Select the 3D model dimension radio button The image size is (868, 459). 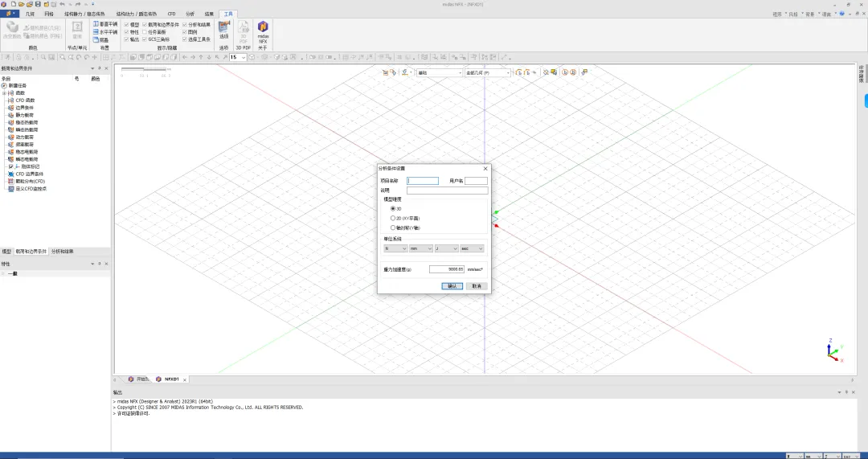click(x=393, y=209)
